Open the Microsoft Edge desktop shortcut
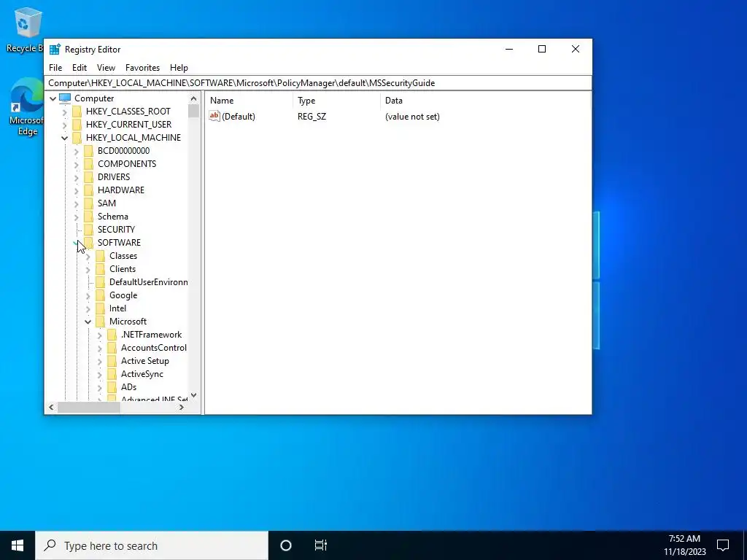Viewport: 747px width, 560px height. 26,107
